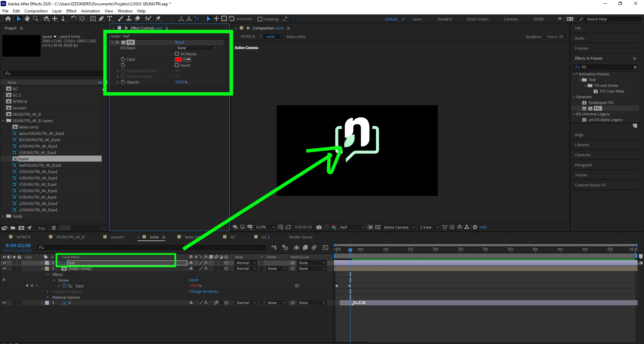Select the Standard workspace
644x344 pixels.
pos(444,19)
